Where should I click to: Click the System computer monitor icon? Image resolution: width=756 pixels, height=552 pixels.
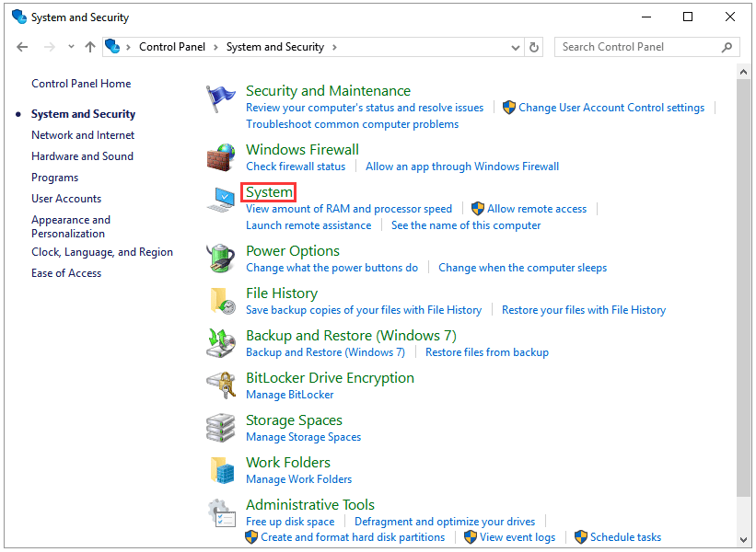point(221,200)
